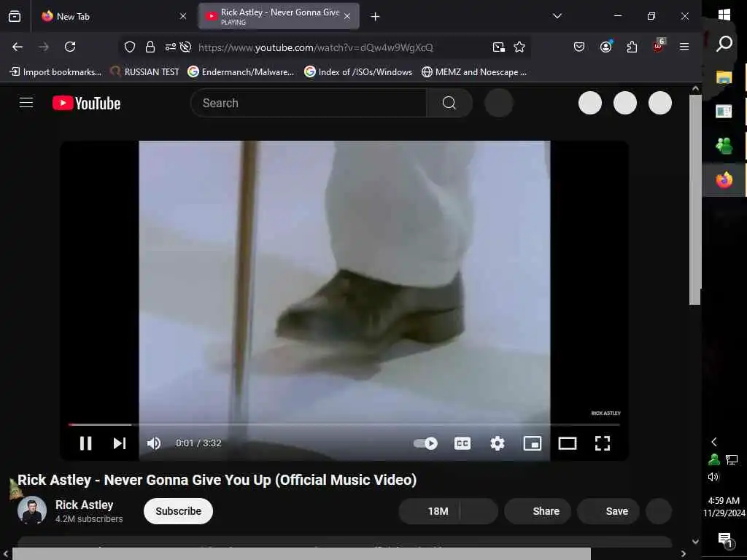Open Save to Pocket button
The width and height of the screenshot is (747, 560).
coord(578,47)
